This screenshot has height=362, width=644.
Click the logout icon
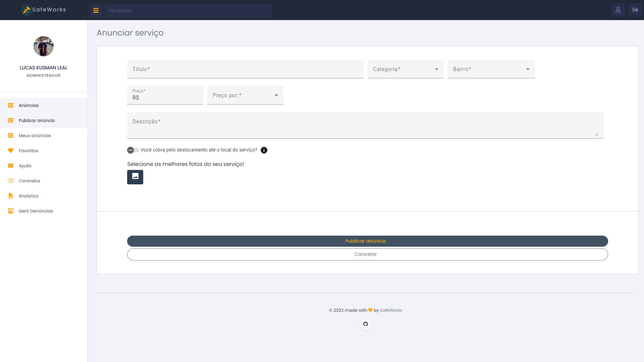[x=635, y=10]
